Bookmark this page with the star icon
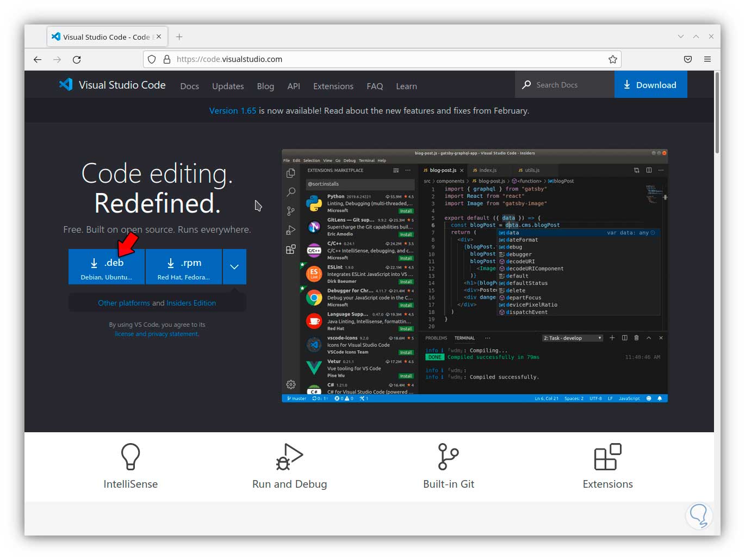745x560 pixels. (612, 59)
